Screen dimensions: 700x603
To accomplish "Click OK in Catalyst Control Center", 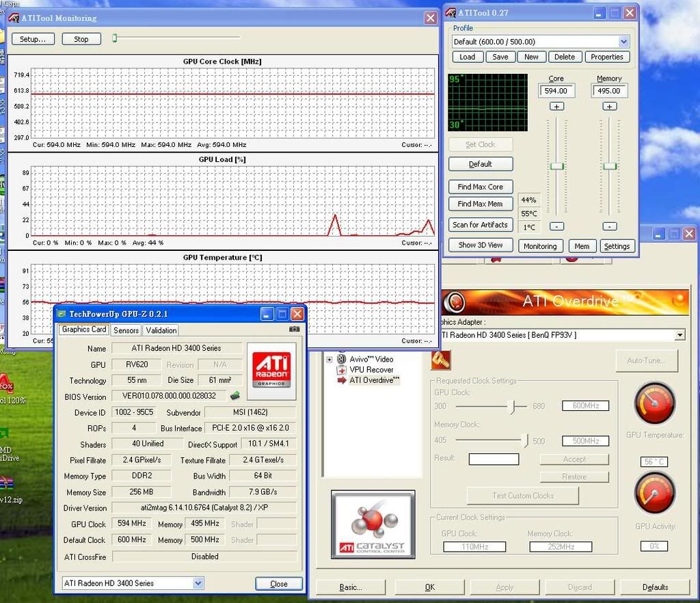I will click(429, 587).
